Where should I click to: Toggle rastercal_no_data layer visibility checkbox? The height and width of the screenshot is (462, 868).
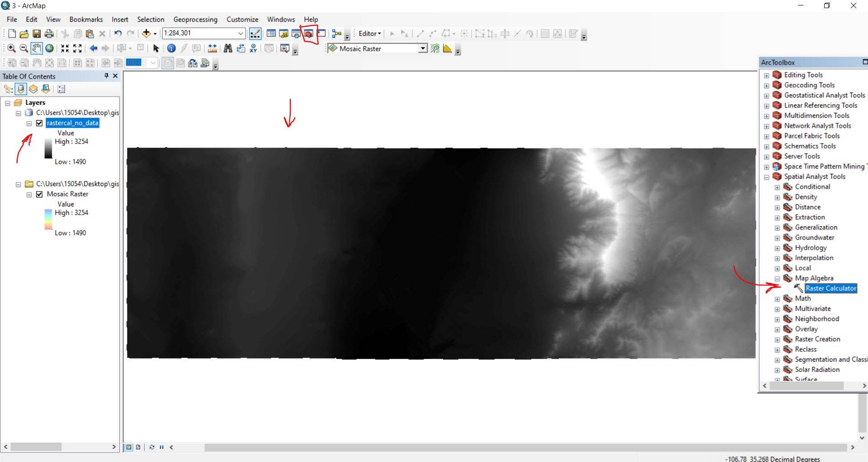tap(39, 123)
